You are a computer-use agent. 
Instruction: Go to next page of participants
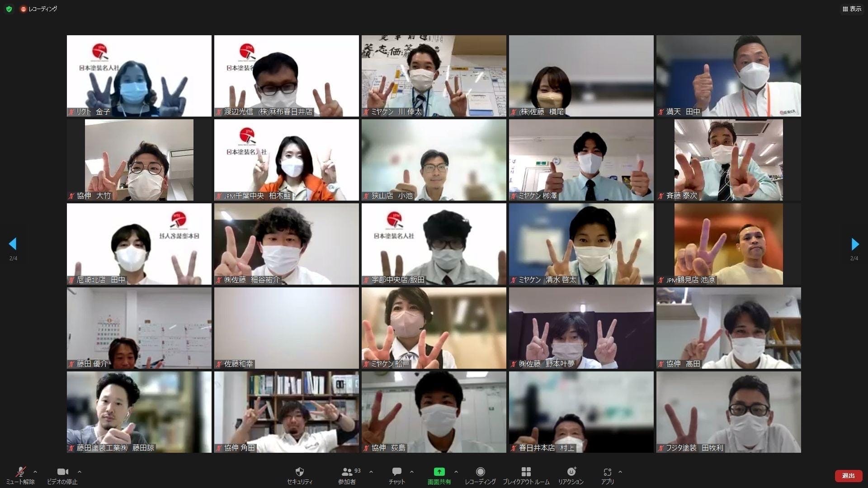(x=854, y=244)
